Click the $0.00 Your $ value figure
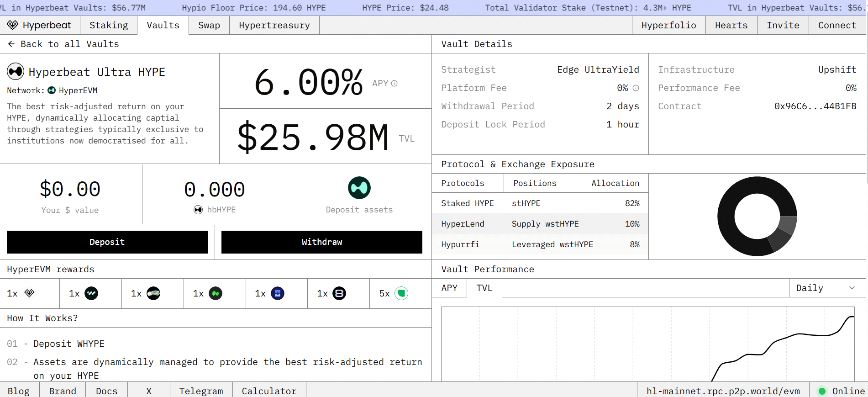The image size is (868, 397). click(x=70, y=189)
